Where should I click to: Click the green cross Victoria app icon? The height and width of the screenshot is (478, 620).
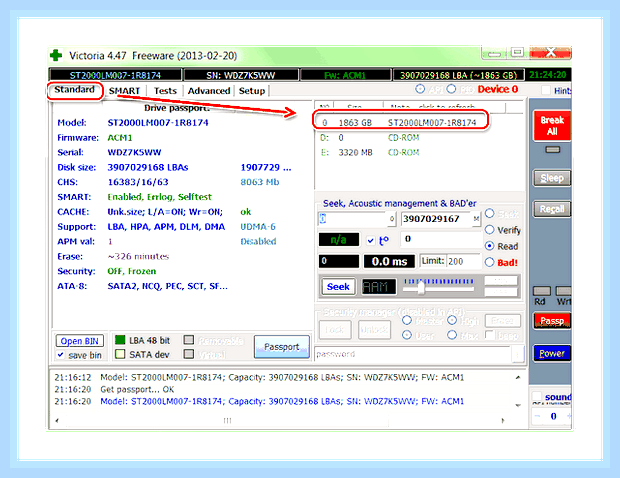[x=56, y=55]
